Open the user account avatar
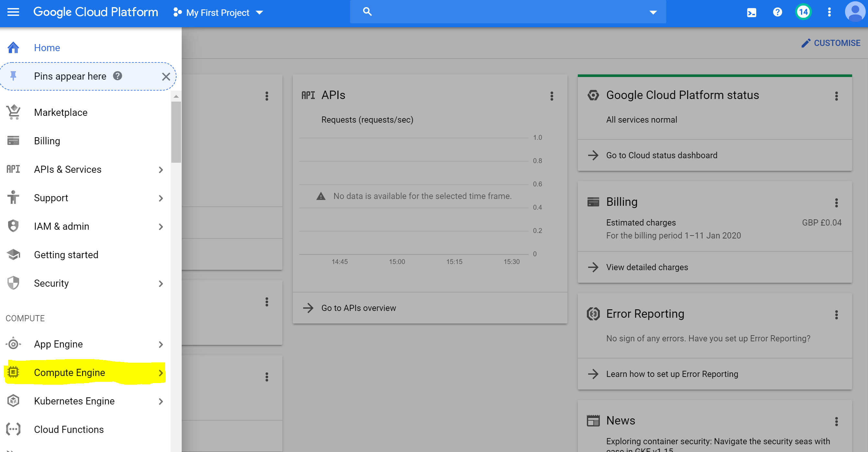Viewport: 868px width, 452px height. (855, 12)
